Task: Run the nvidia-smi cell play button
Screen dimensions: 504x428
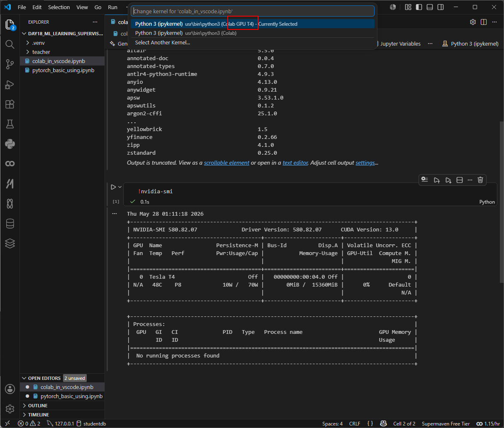Action: pyautogui.click(x=113, y=187)
